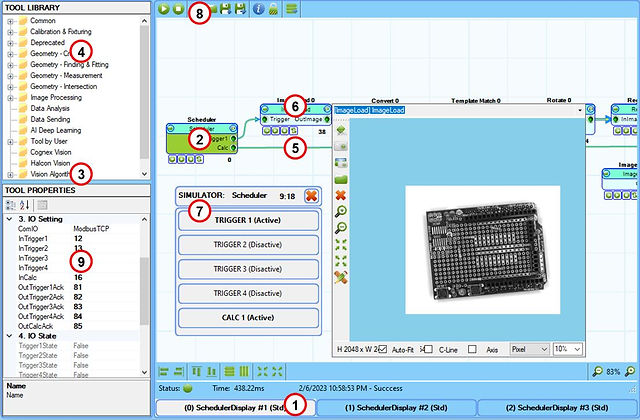This screenshot has width=640, height=420.
Task: Select the ComIO ModbusTCP property value
Action: click(91, 229)
